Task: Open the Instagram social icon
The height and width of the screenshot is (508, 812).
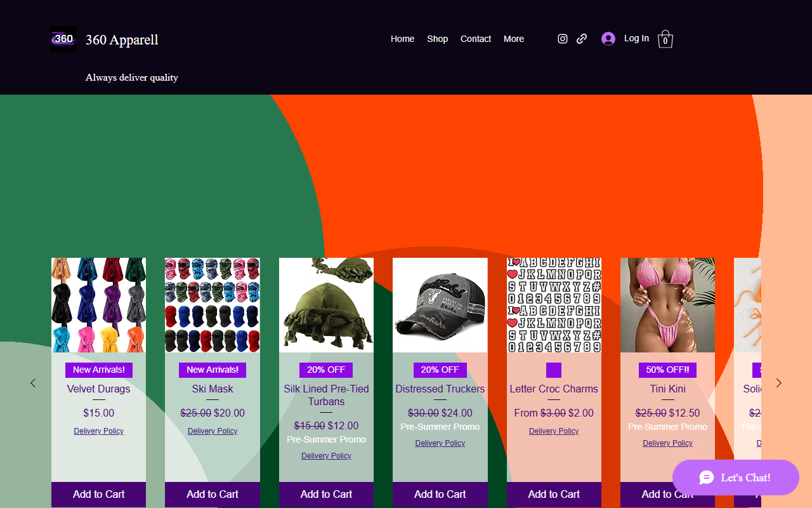Action: [x=563, y=39]
